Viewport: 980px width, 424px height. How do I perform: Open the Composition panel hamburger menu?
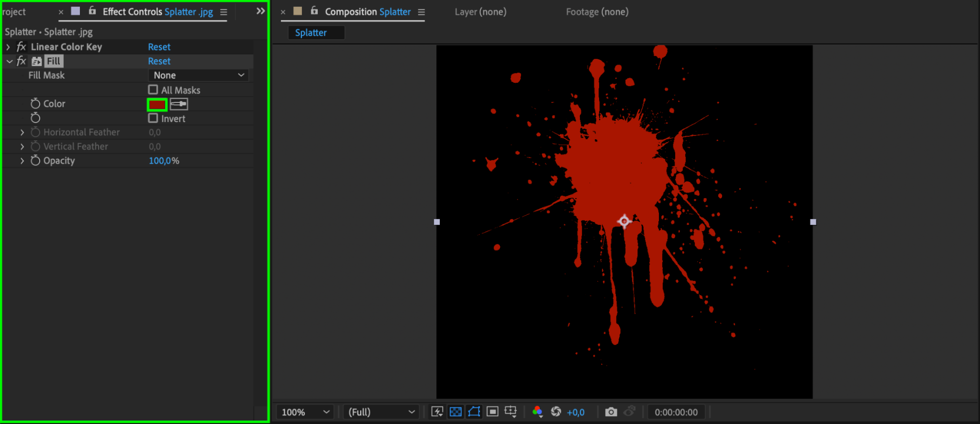pyautogui.click(x=421, y=12)
